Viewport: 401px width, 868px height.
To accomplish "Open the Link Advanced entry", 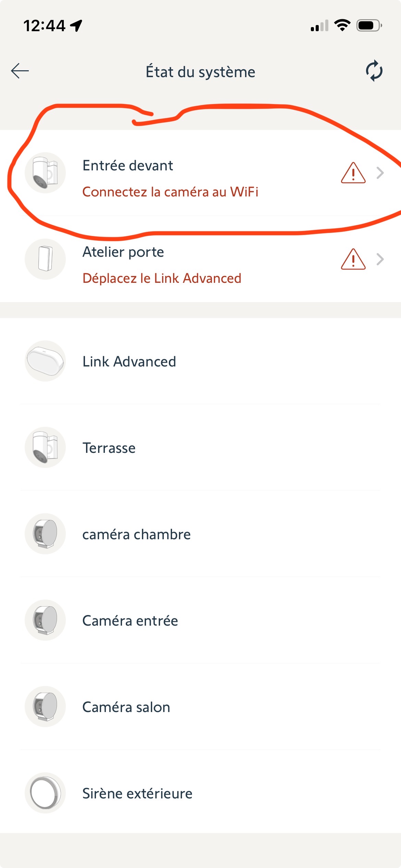I will point(129,362).
